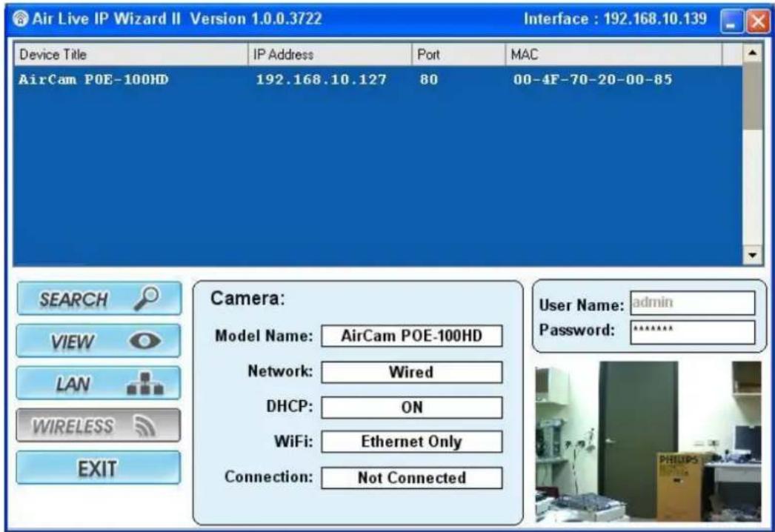Click the EXIT button
Image resolution: width=775 pixels, height=532 pixels.
pyautogui.click(x=99, y=468)
